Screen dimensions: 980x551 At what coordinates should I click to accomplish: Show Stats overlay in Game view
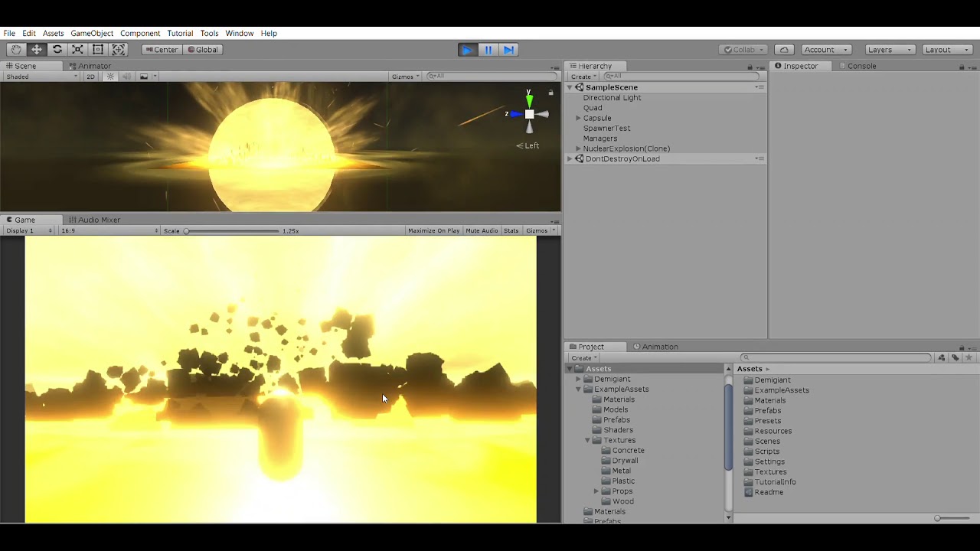(x=511, y=230)
